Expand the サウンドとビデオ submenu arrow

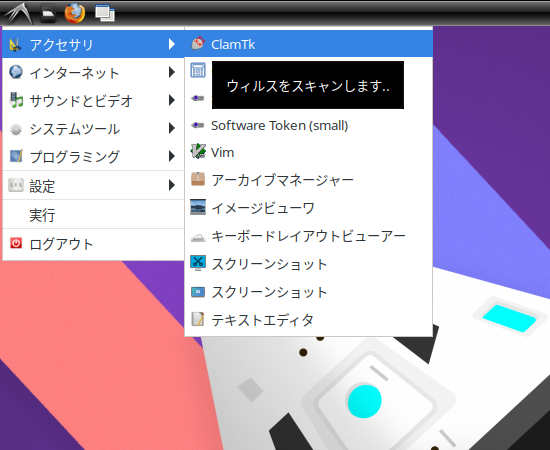(172, 100)
